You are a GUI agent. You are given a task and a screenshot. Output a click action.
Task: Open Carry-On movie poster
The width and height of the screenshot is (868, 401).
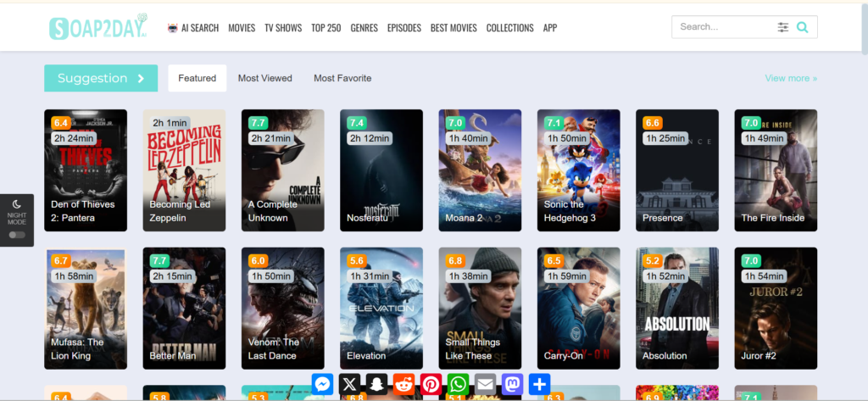(578, 308)
